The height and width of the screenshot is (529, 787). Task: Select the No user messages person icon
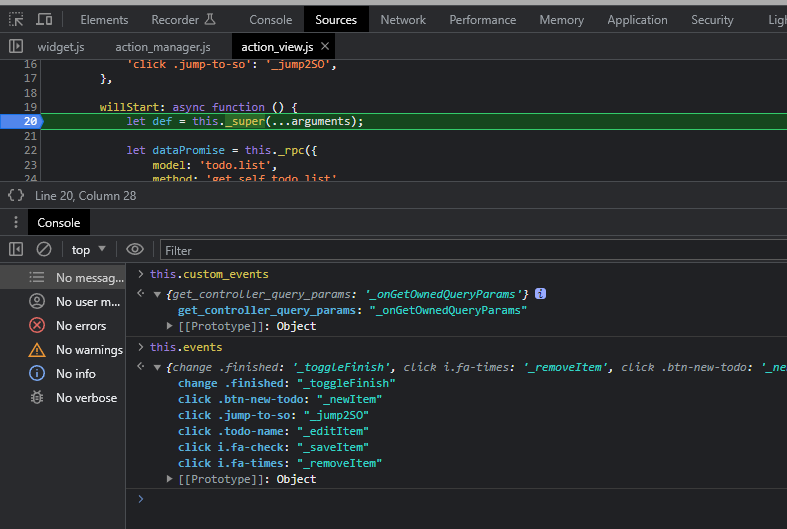point(37,301)
